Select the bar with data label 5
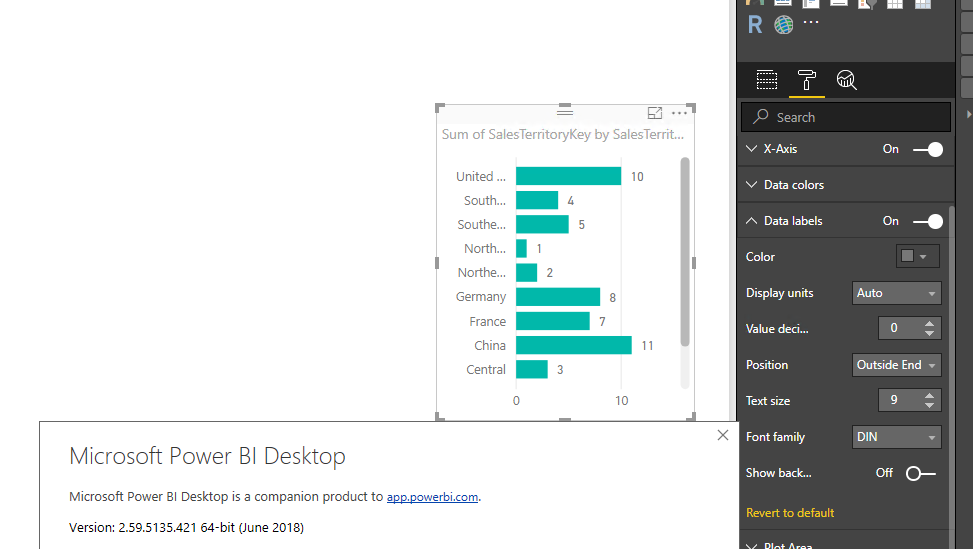The image size is (973, 549). 542,225
